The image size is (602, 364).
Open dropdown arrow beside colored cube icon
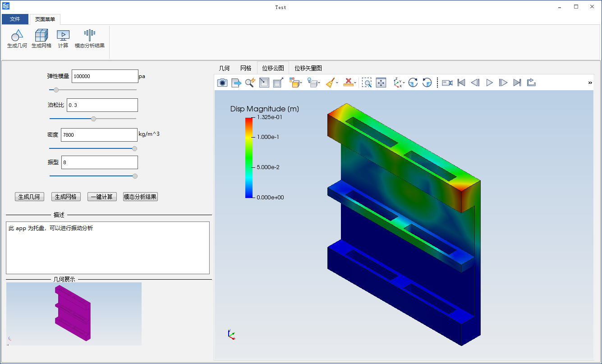click(x=301, y=83)
